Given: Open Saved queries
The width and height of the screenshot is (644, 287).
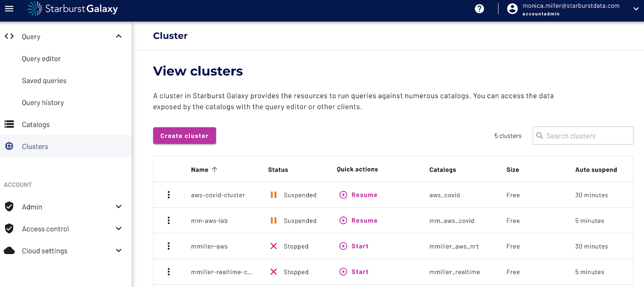Looking at the screenshot, I should (44, 81).
